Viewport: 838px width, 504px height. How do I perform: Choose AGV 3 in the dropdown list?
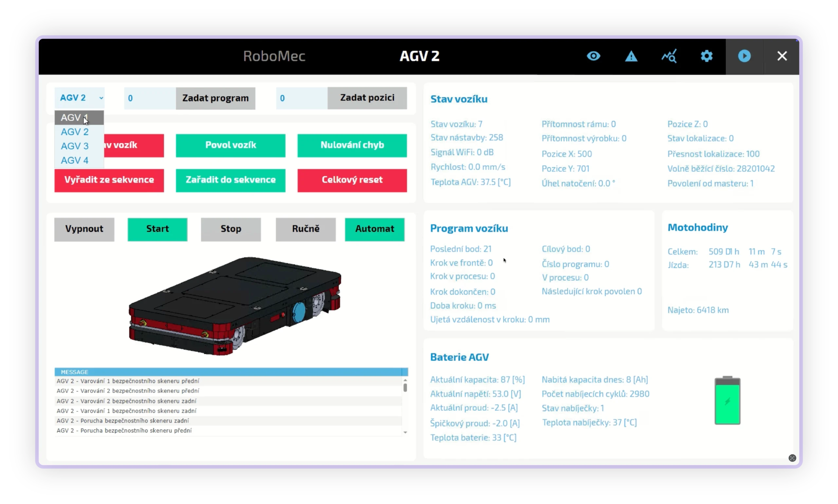tap(75, 146)
